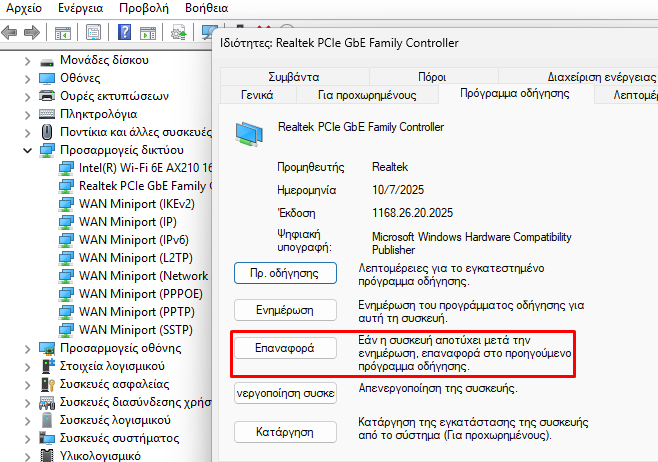
Task: Click the scan for hardware changes icon
Action: (x=207, y=32)
